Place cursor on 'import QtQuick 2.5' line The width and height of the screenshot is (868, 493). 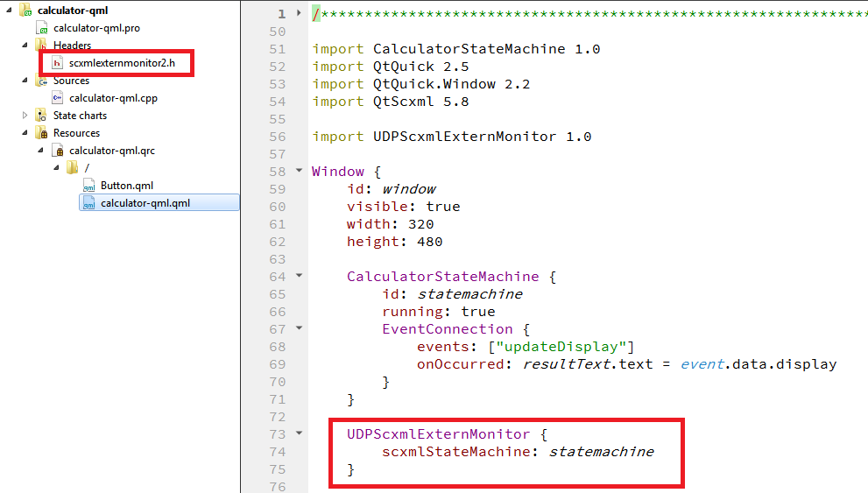[x=391, y=67]
